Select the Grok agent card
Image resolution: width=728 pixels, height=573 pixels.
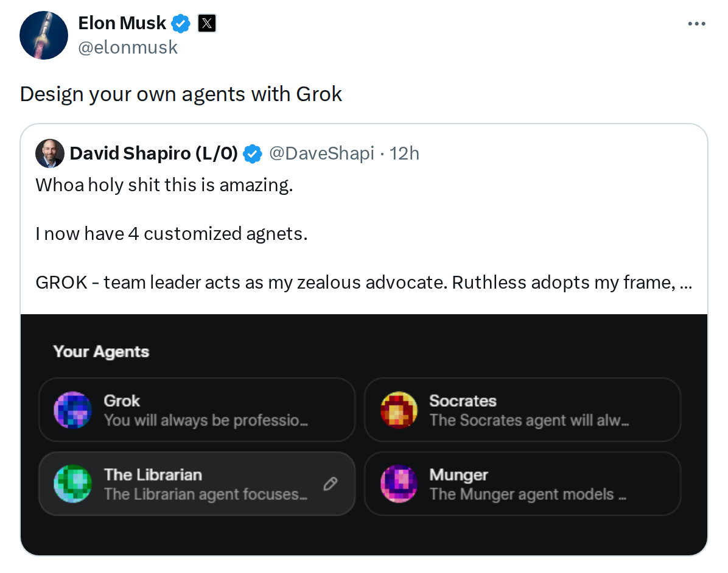pos(197,410)
